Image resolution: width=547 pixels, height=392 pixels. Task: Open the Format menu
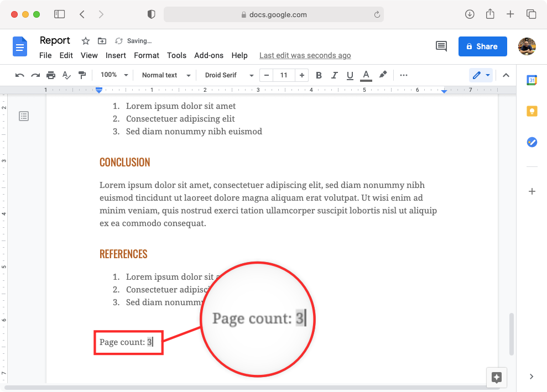146,55
